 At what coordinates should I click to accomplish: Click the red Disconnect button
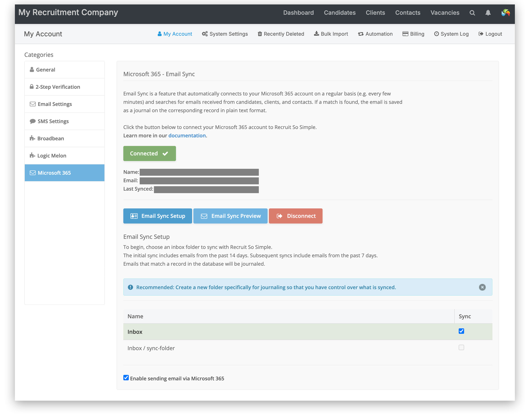click(x=295, y=216)
